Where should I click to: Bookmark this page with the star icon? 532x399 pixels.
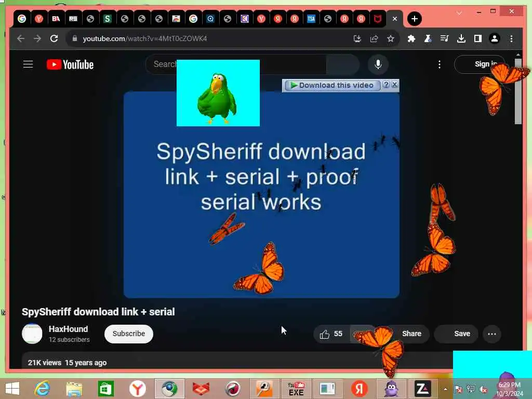point(391,38)
